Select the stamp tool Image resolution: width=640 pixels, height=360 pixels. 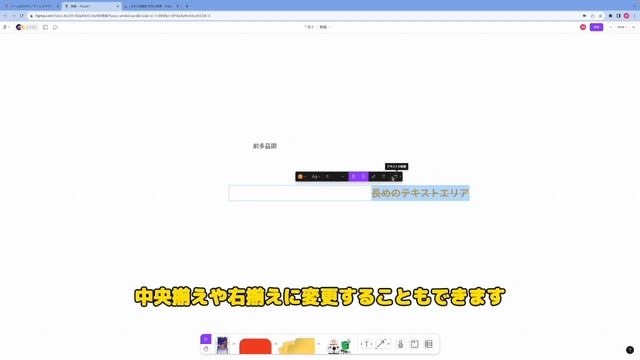click(400, 344)
